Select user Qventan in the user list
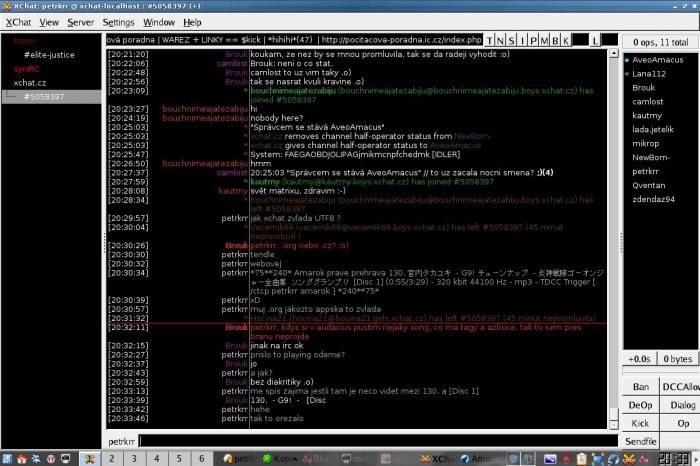This screenshot has height=466, width=700. [x=649, y=186]
